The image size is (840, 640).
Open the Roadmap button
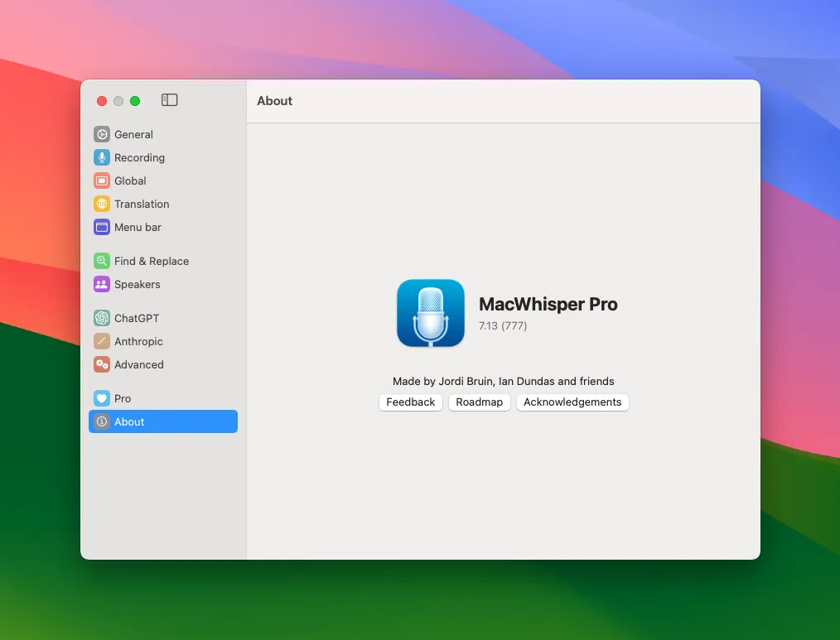point(479,402)
